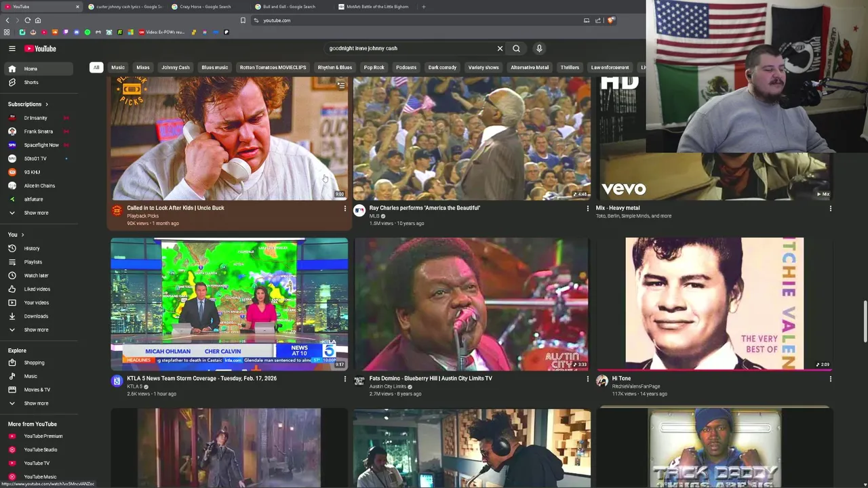This screenshot has height=488, width=868.
Task: Bookmark this page icon in address bar
Action: 243,20
